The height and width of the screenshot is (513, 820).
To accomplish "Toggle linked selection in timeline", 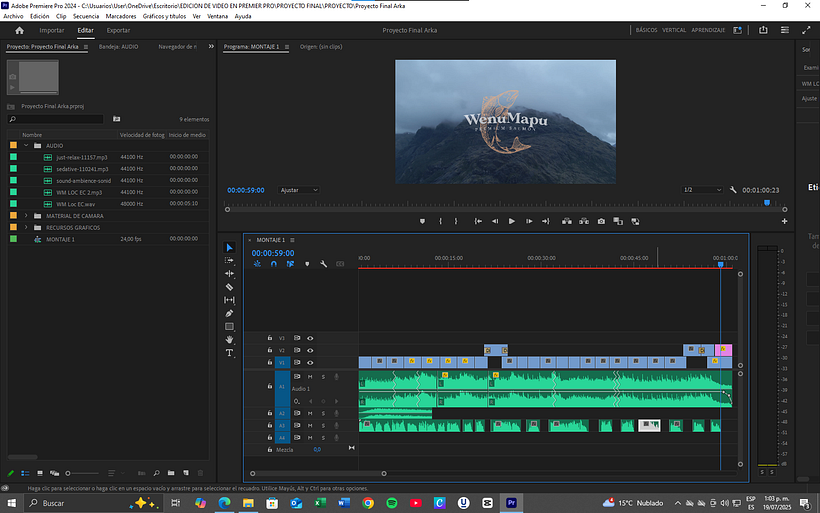I will tap(290, 264).
